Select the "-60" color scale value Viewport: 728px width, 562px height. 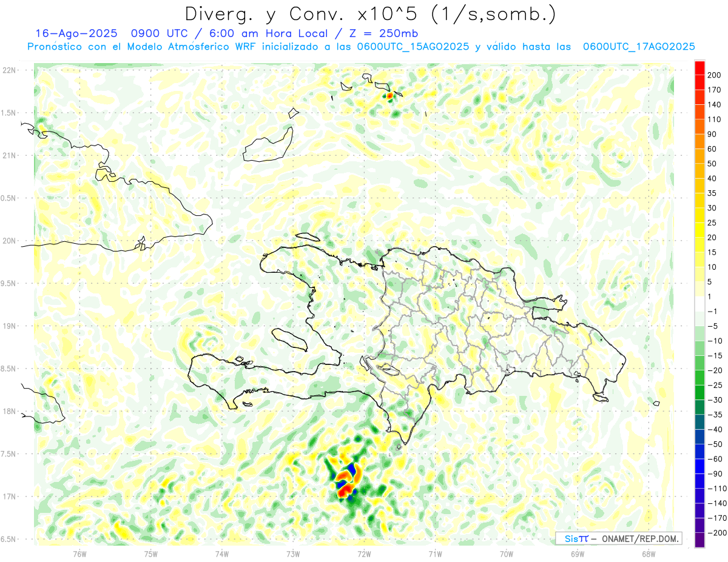(716, 459)
